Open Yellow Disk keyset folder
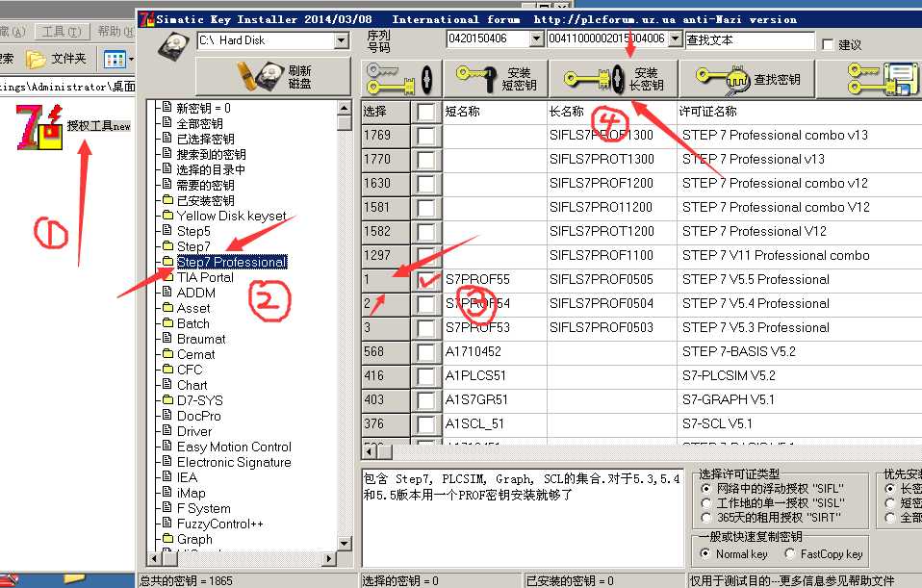 point(231,216)
